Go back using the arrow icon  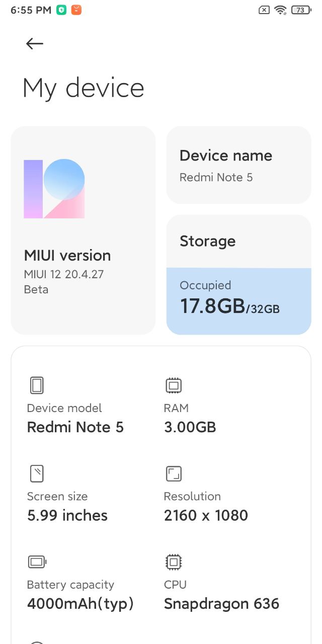[x=35, y=44]
